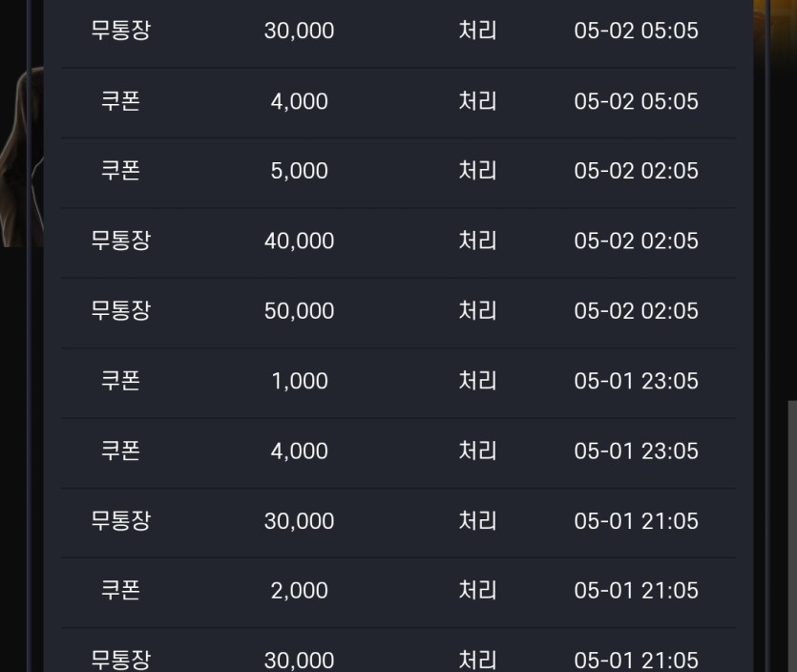Click the date in the 40,000 row

636,241
